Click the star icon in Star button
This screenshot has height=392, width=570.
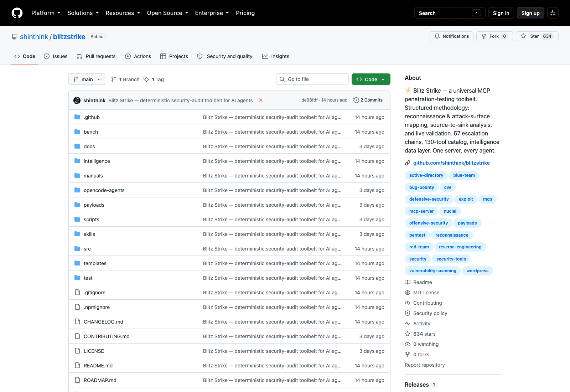click(523, 36)
